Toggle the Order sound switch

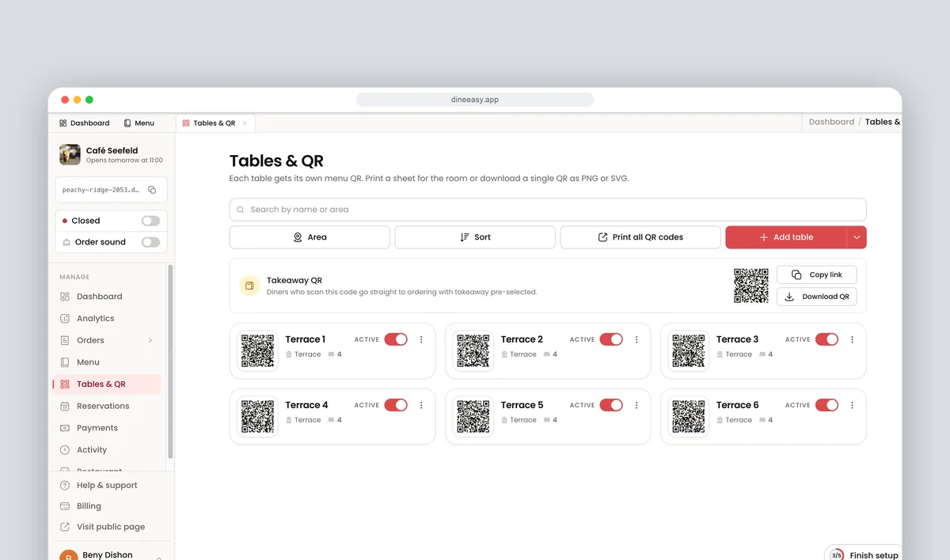pos(150,242)
